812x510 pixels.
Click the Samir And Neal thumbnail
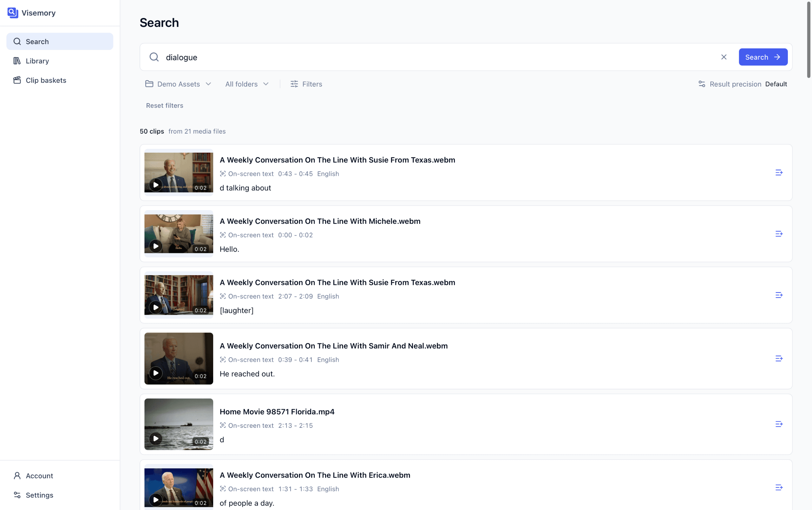click(179, 359)
